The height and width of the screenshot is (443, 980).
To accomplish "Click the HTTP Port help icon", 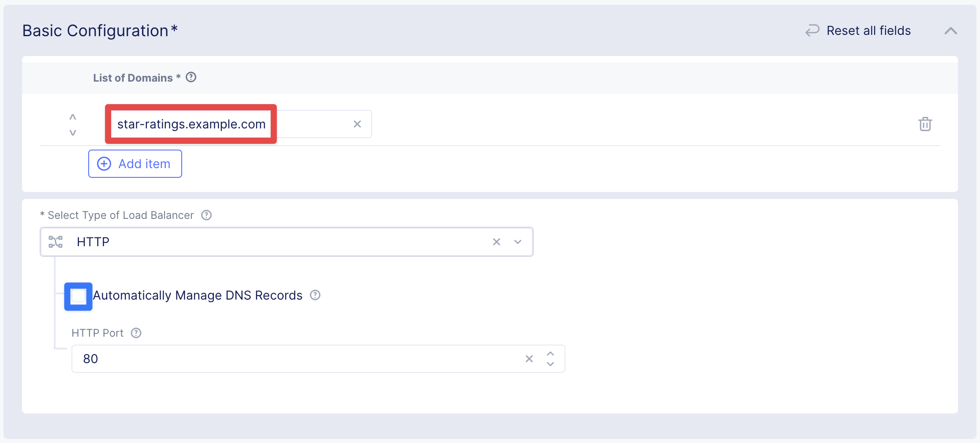I will [x=136, y=333].
